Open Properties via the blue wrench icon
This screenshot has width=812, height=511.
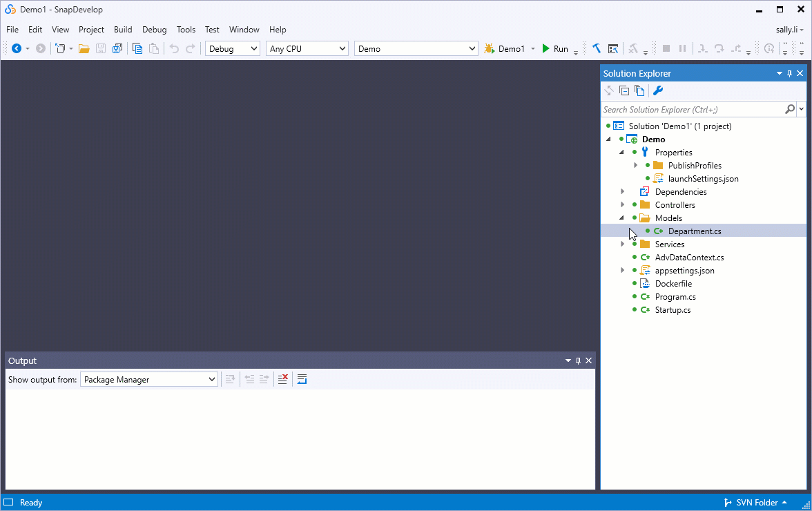pyautogui.click(x=657, y=90)
